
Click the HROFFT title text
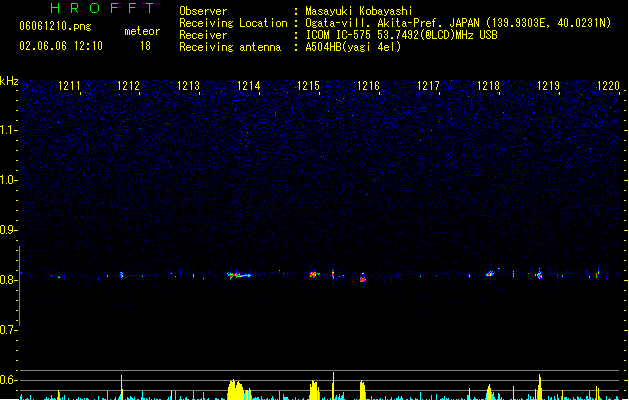pos(102,8)
